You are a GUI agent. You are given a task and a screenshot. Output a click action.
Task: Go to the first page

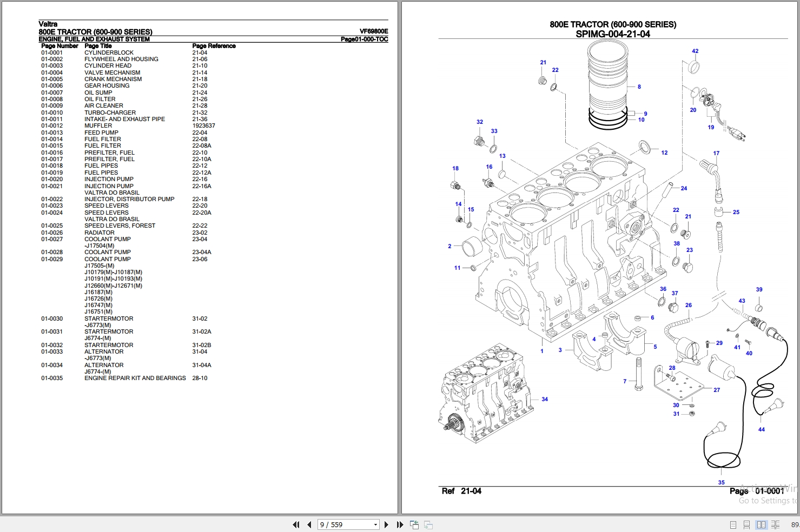(296, 524)
